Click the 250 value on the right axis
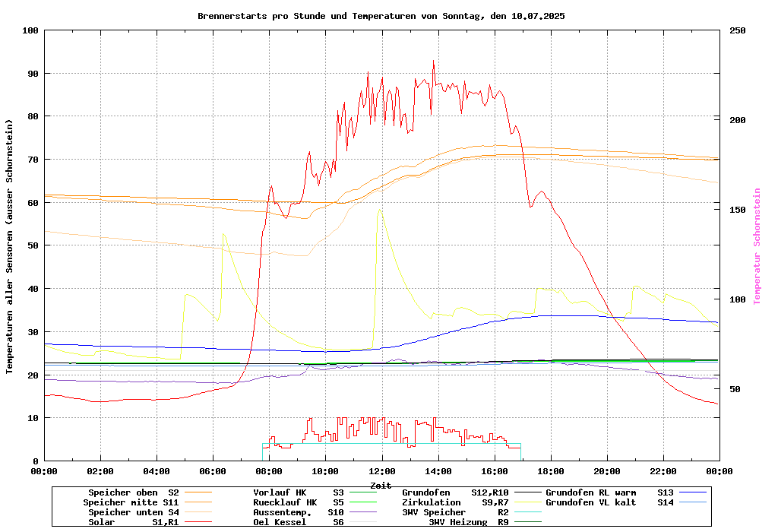778x532 pixels. click(738, 30)
